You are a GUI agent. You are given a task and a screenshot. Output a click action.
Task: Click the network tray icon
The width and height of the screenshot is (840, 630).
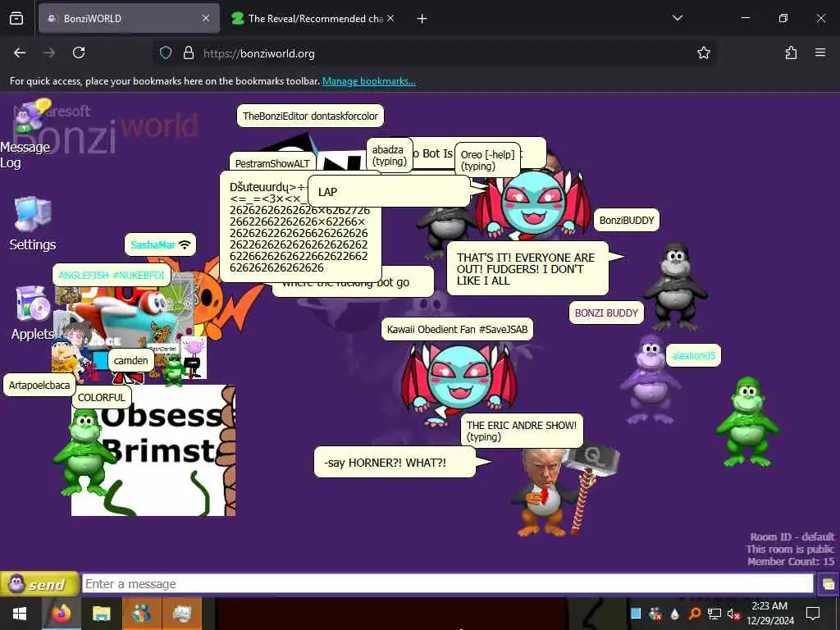pyautogui.click(x=714, y=614)
